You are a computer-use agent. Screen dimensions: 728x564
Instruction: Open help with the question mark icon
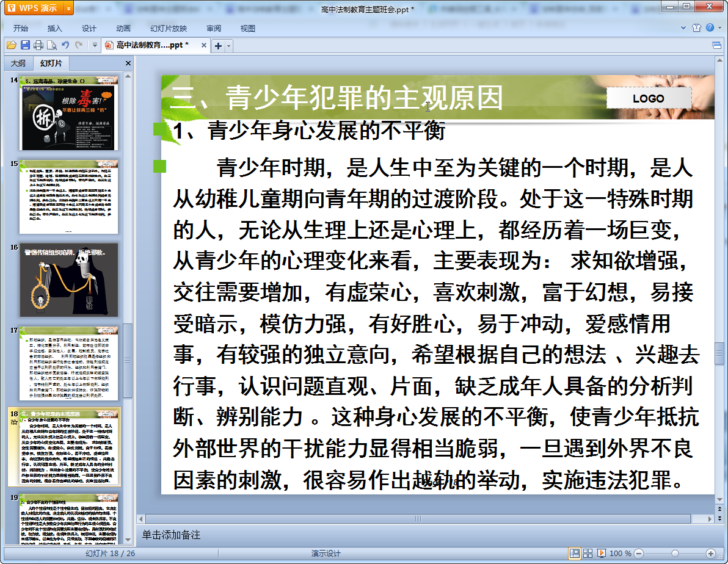point(710,27)
